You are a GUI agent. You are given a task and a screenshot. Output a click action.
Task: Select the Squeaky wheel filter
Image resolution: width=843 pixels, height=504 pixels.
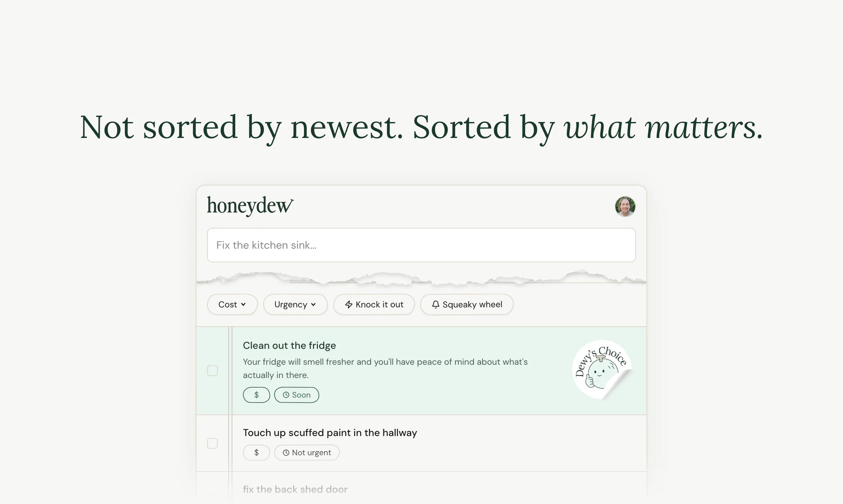tap(467, 304)
